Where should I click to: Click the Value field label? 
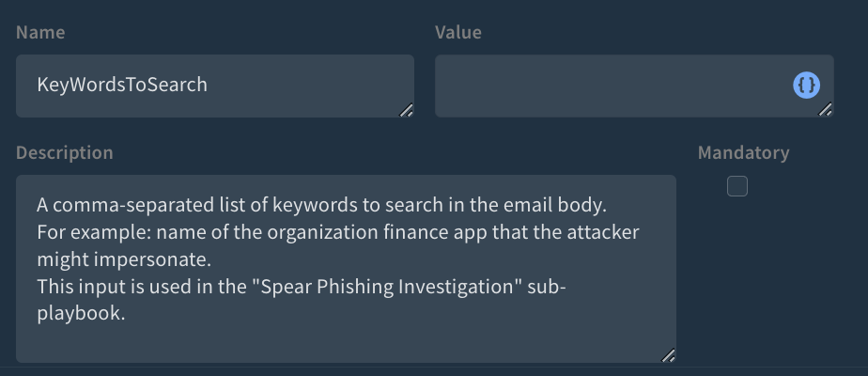[x=457, y=33]
